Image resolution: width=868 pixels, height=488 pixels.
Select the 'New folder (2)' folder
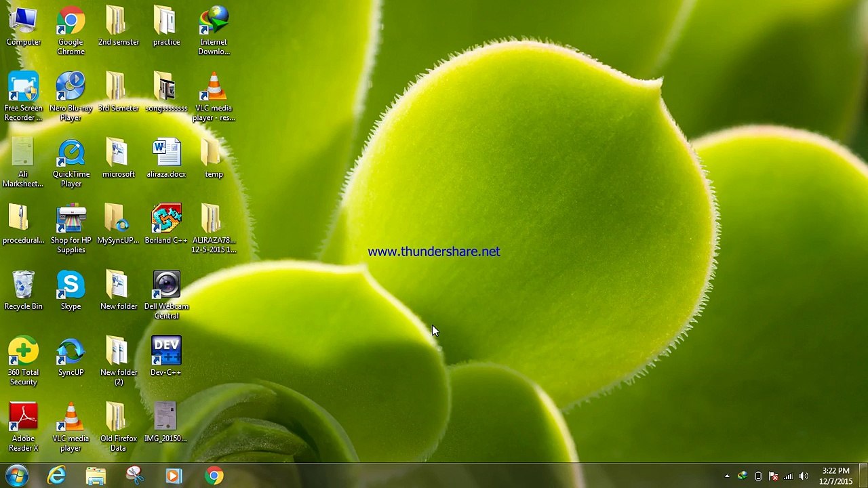pyautogui.click(x=119, y=361)
